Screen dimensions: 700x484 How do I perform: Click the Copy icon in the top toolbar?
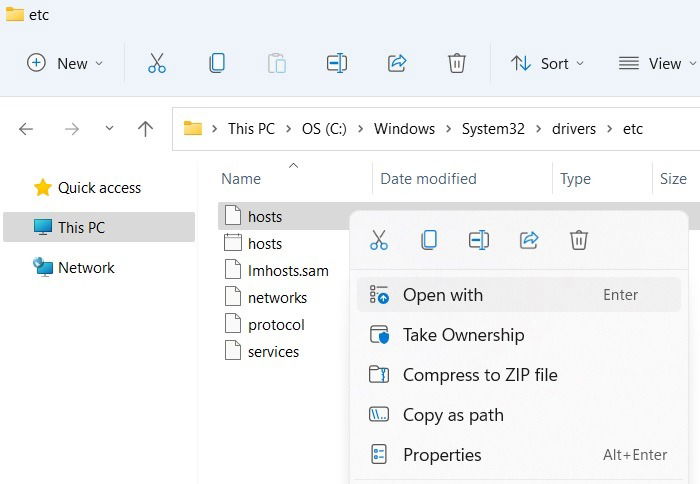coord(217,63)
